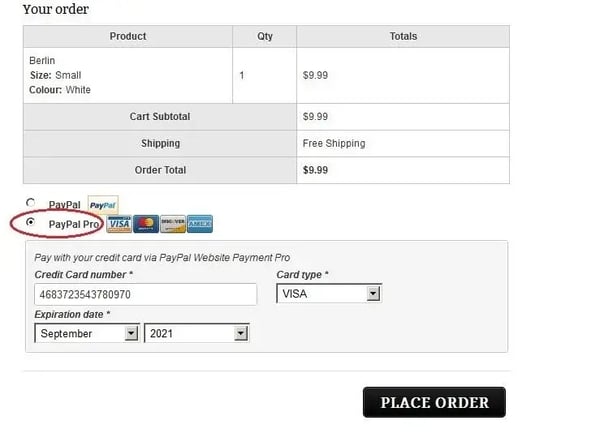Viewport: 600px width, 446px height.
Task: Click the PayPal Pro text label
Action: pos(75,224)
